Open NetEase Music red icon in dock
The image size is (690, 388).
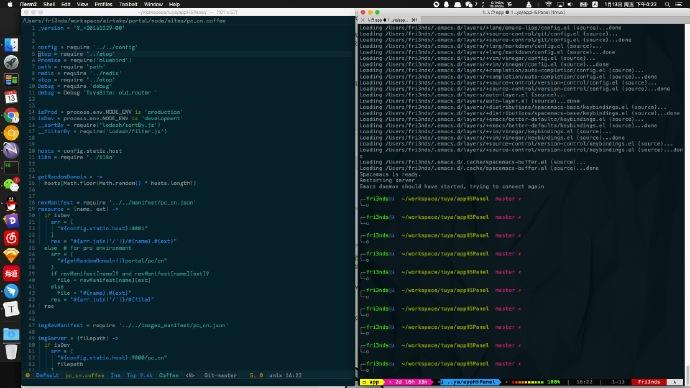pos(11,238)
